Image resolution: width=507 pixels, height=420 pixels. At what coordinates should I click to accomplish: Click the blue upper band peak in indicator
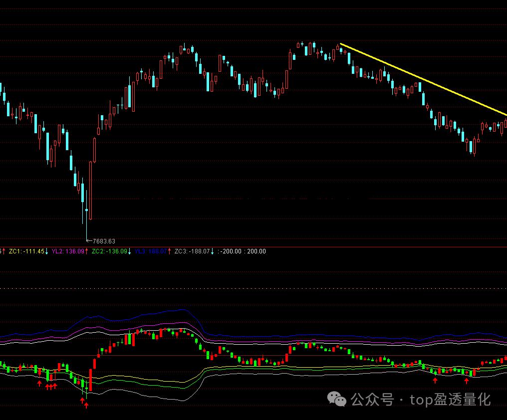click(185, 310)
